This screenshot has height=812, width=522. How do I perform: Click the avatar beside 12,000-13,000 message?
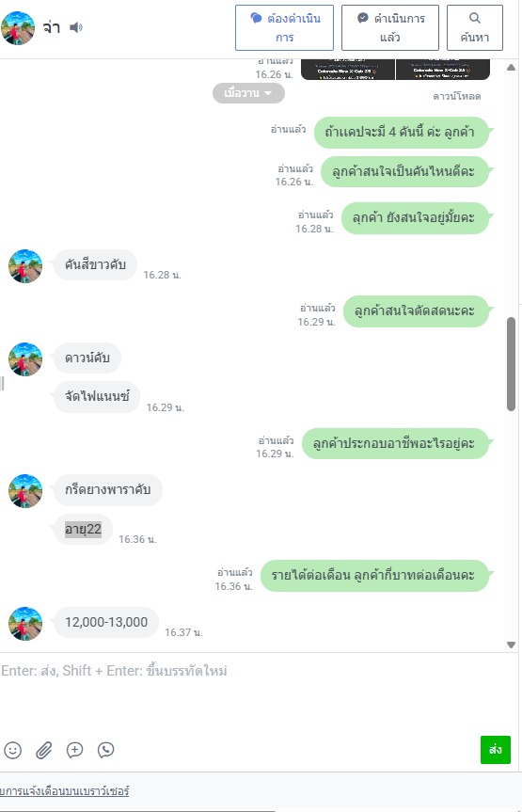point(25,624)
